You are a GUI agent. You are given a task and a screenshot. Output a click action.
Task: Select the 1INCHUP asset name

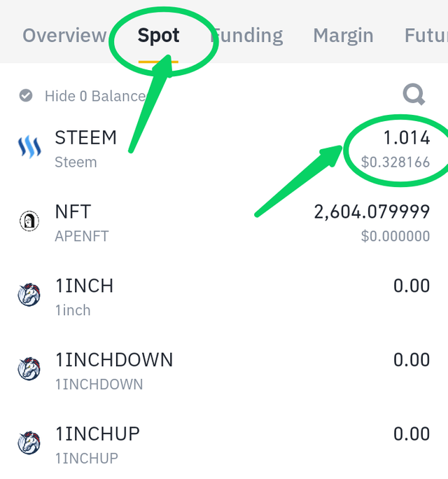[x=97, y=433]
